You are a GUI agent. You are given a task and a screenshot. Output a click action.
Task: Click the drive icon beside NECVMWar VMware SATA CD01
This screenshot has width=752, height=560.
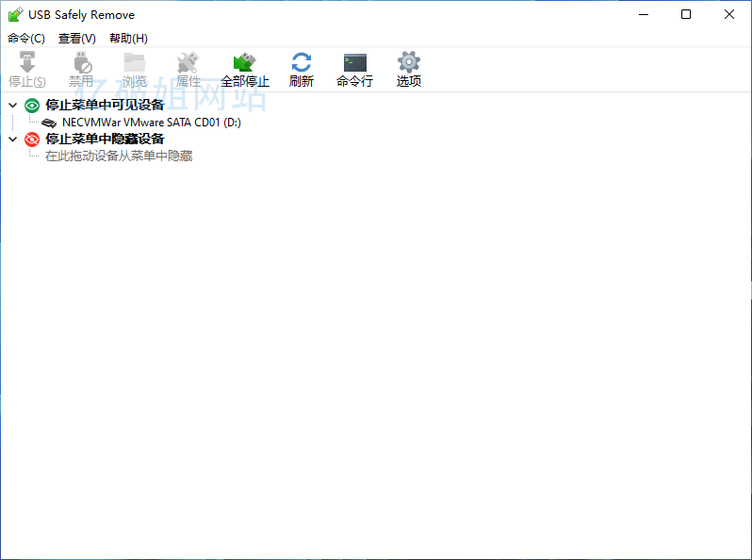pos(49,123)
